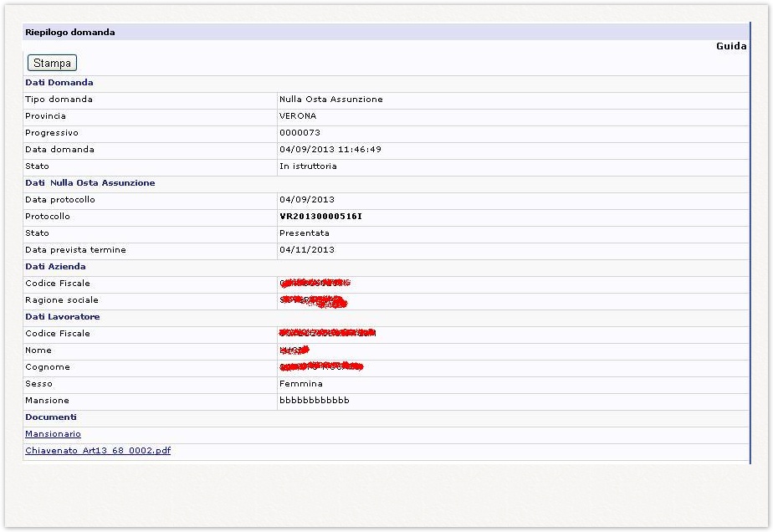Select the Riepilogo domanda header title
Image resolution: width=773 pixels, height=532 pixels.
coord(69,33)
